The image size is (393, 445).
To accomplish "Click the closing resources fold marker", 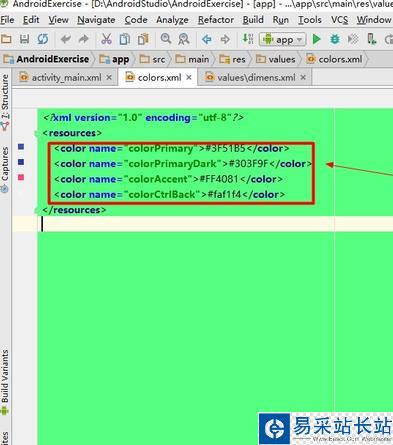I will tap(37, 210).
